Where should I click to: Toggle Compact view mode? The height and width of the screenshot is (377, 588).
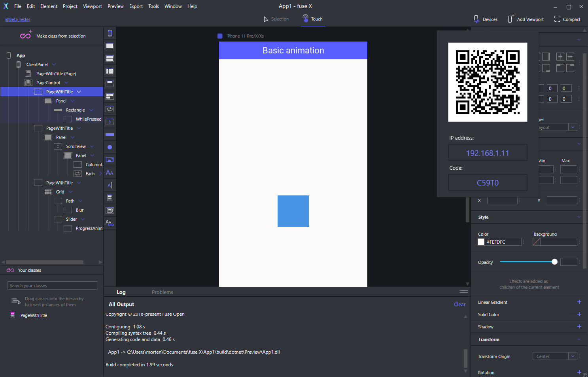[x=567, y=19]
